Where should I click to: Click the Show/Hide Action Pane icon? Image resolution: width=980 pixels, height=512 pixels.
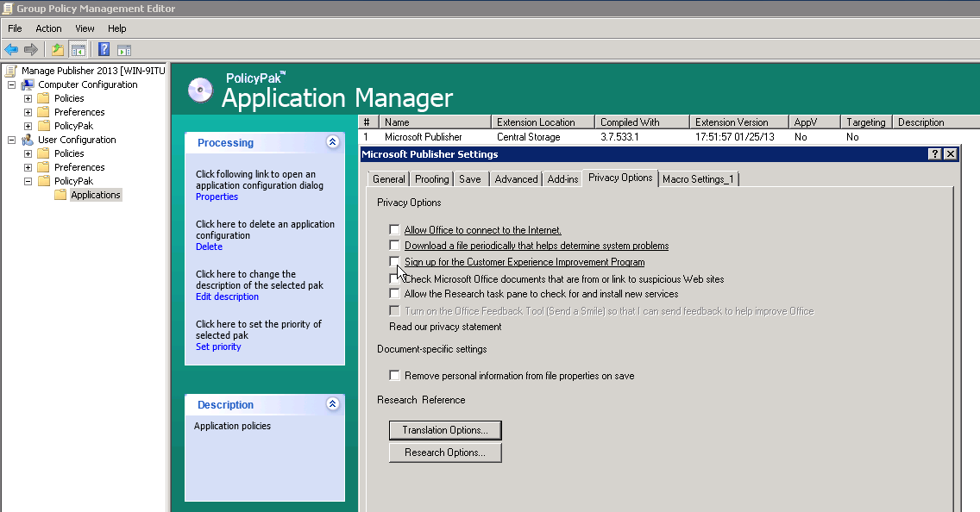click(124, 50)
